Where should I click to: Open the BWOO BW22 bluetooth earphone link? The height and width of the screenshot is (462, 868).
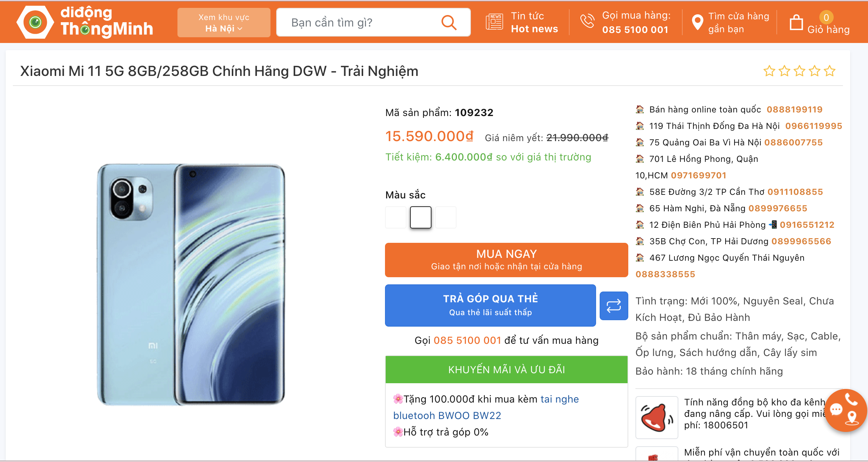click(447, 415)
